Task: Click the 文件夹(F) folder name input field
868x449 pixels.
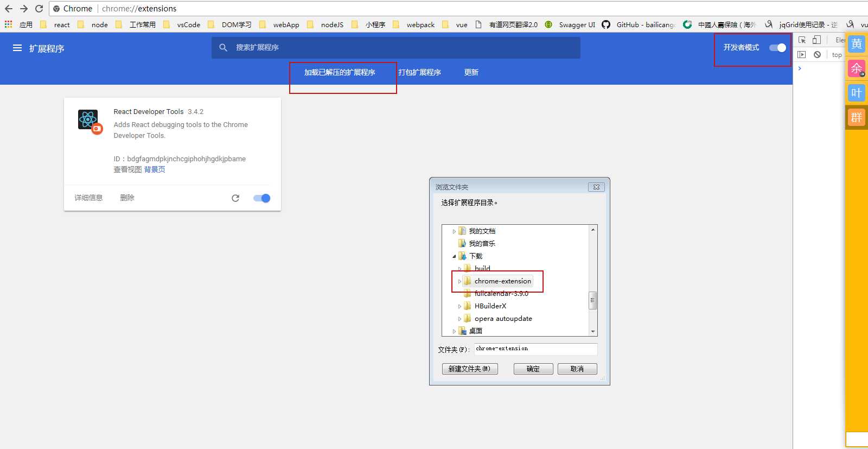Action: click(x=536, y=349)
